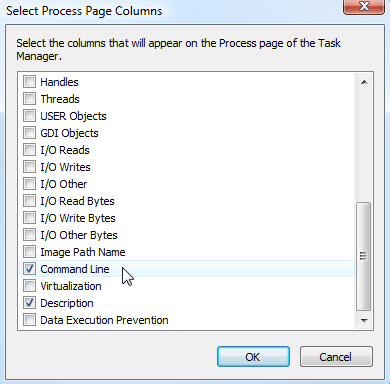Tick I/O Other Bytes checkbox

click(29, 235)
